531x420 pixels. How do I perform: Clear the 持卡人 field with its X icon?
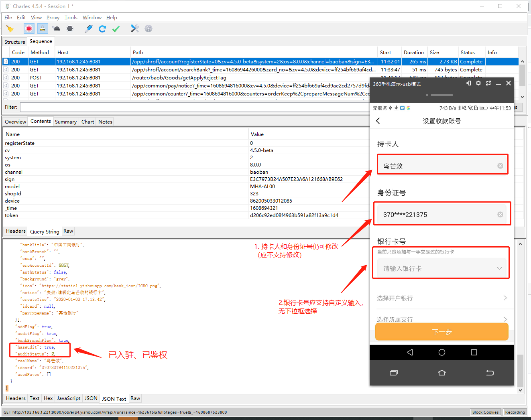pyautogui.click(x=500, y=166)
